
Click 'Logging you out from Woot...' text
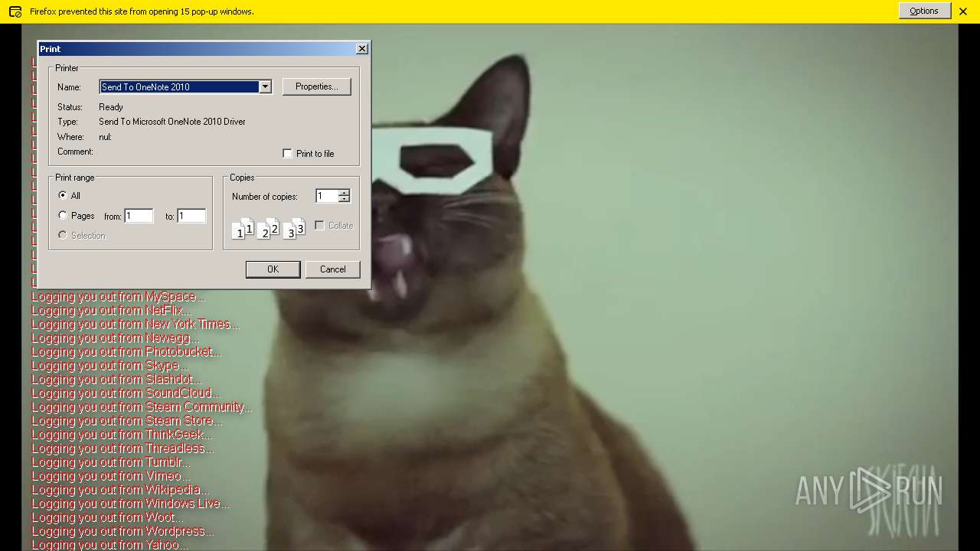(x=107, y=517)
